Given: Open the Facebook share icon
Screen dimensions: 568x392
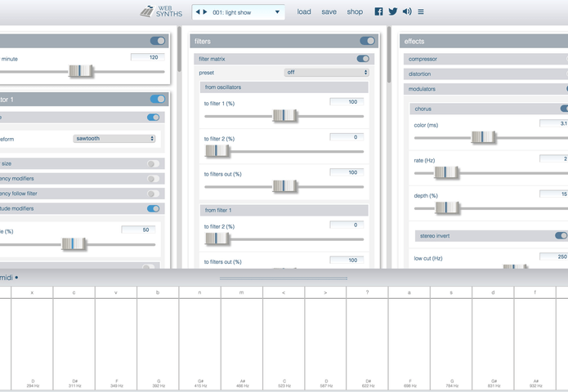Looking at the screenshot, I should (378, 11).
